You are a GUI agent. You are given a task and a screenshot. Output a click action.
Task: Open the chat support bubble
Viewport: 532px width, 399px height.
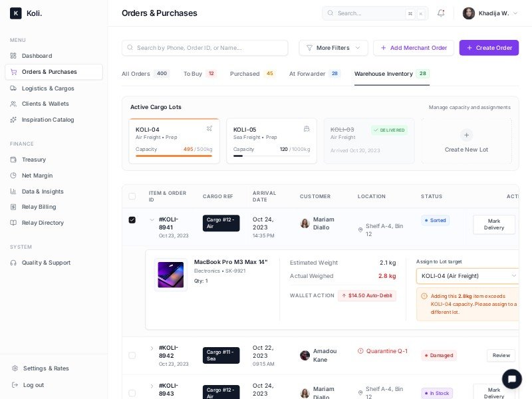tap(511, 379)
